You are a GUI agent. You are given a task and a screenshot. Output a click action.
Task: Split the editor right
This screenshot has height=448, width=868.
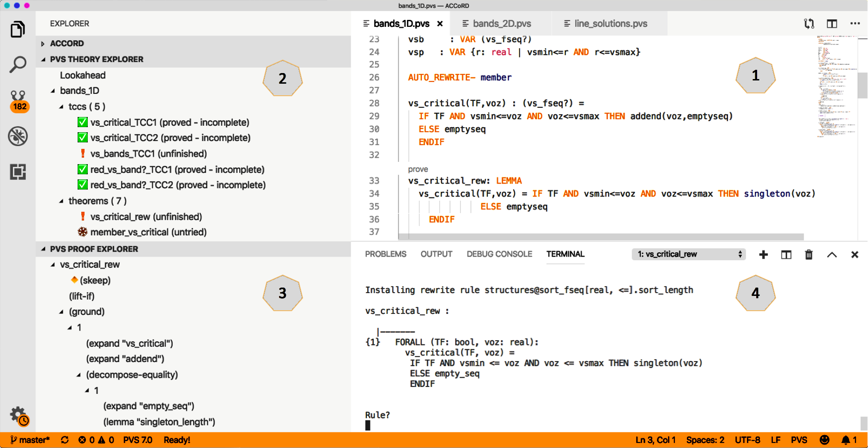point(832,24)
